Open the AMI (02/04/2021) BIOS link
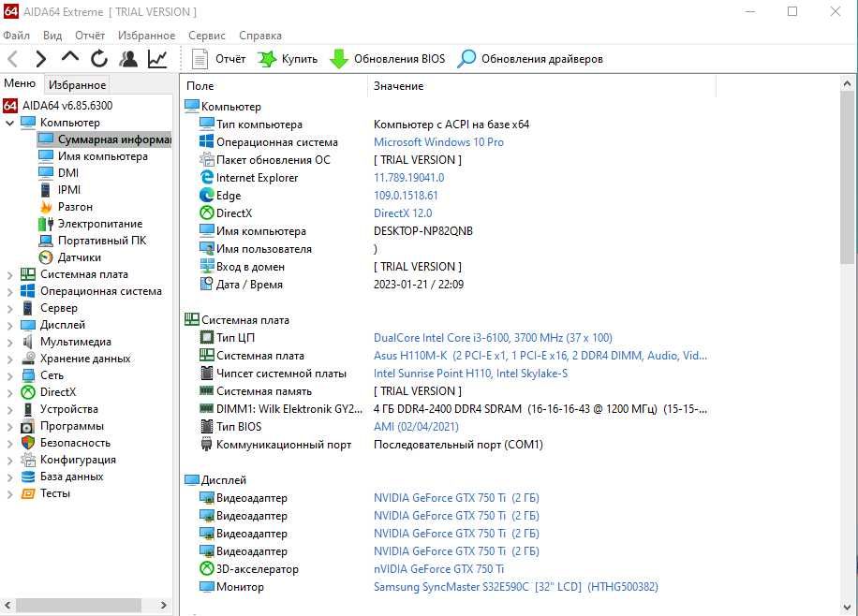This screenshot has height=616, width=858. (417, 426)
